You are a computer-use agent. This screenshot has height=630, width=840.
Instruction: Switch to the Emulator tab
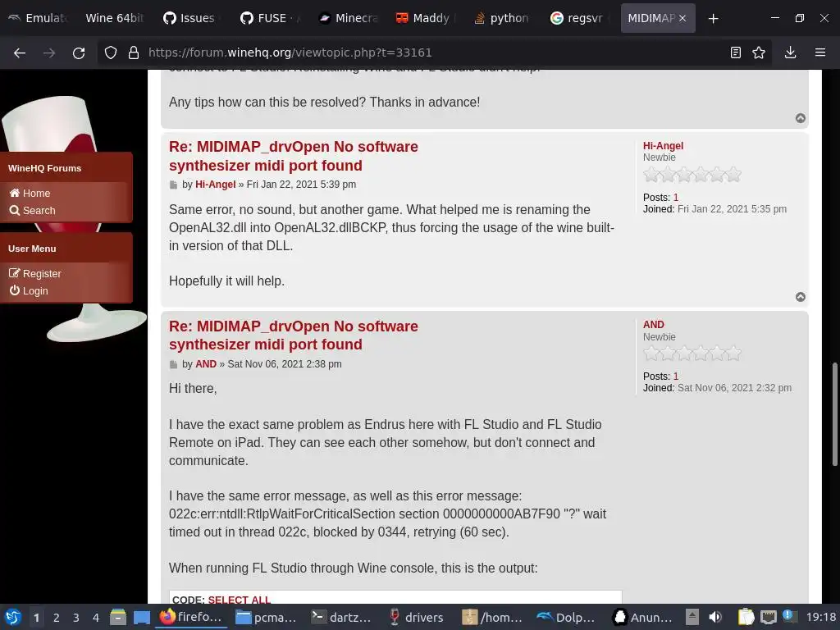click(x=39, y=18)
